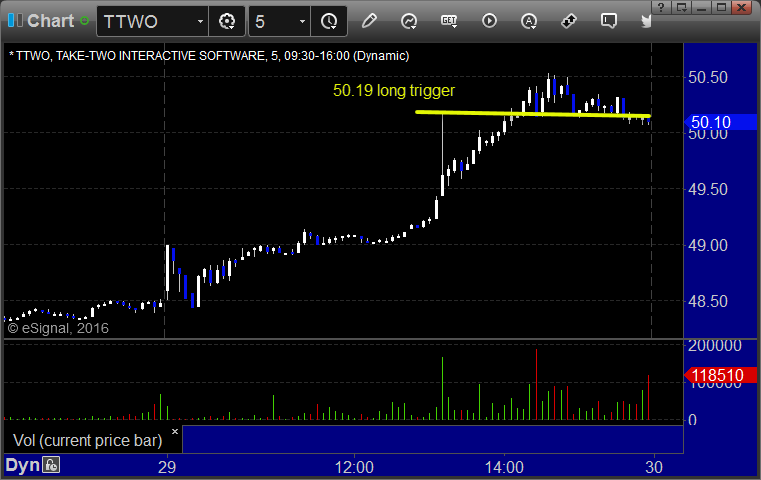Click the GET tools icon
Screen dimensions: 761x480
pos(449,21)
